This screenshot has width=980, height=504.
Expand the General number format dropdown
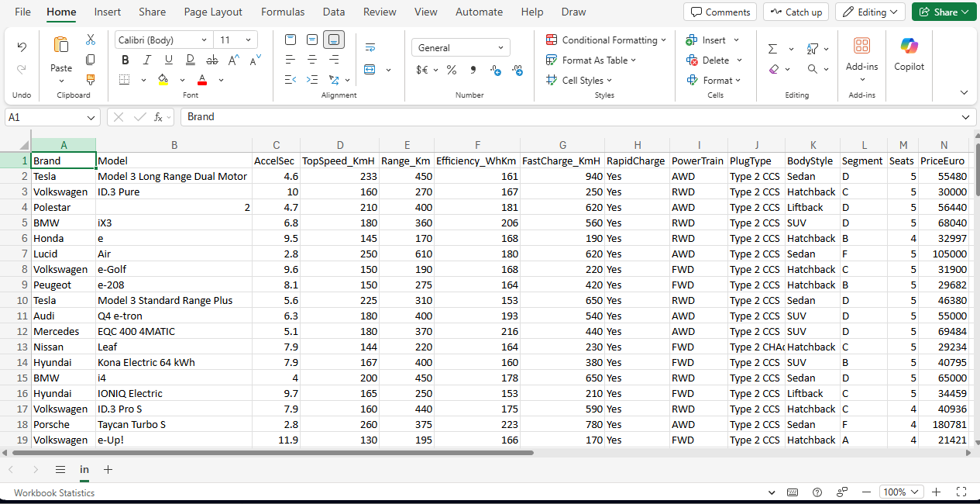coord(460,48)
